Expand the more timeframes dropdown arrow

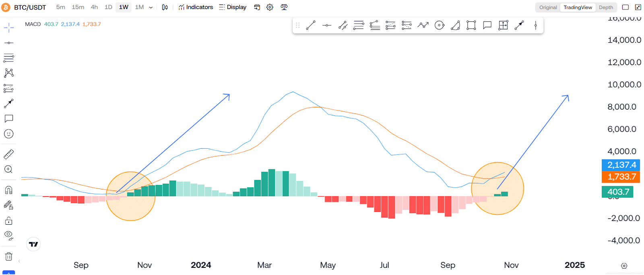(x=151, y=7)
